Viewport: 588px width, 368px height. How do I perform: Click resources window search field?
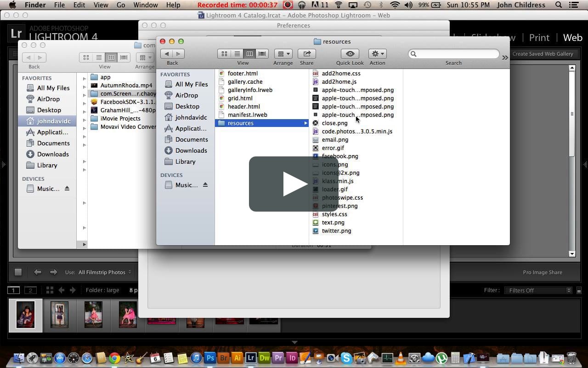(453, 54)
